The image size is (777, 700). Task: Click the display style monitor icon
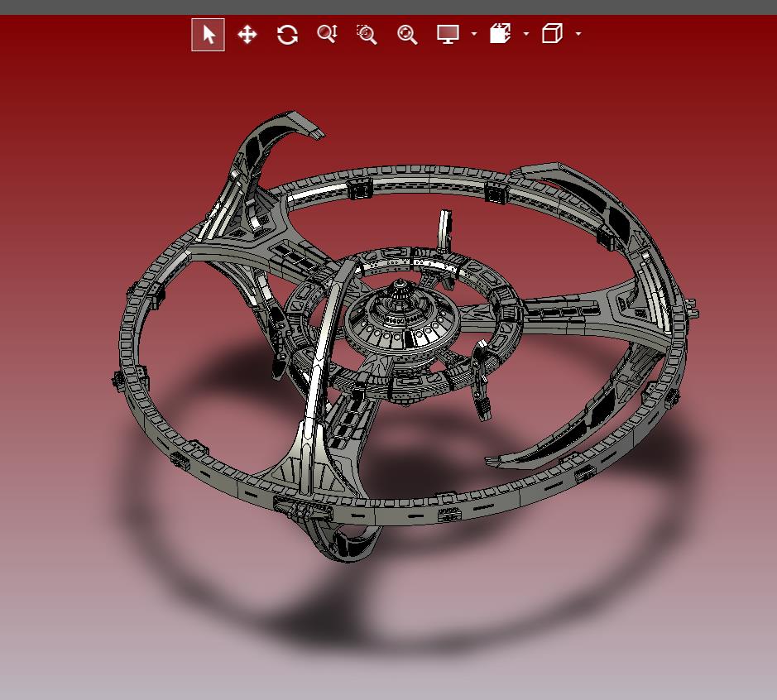pyautogui.click(x=448, y=34)
